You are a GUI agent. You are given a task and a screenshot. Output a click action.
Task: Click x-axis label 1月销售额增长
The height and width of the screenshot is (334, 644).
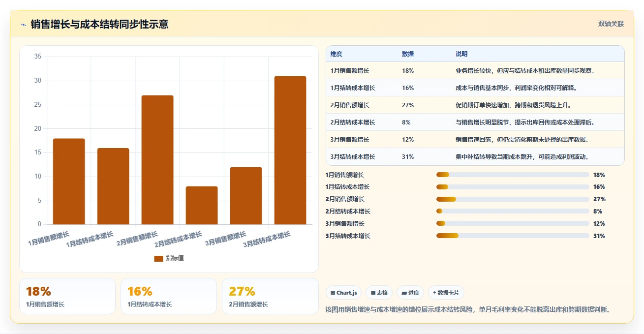point(49,239)
